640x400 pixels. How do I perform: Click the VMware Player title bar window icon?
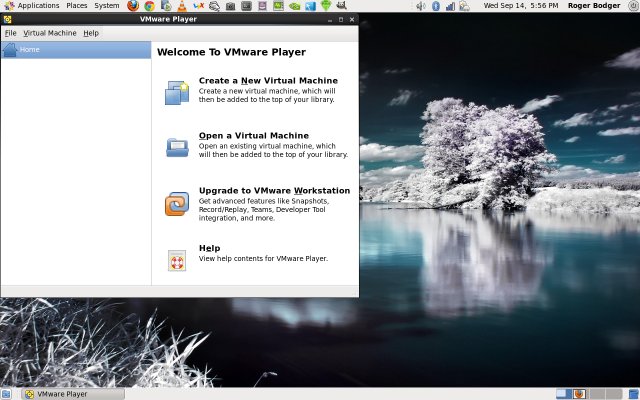7,19
